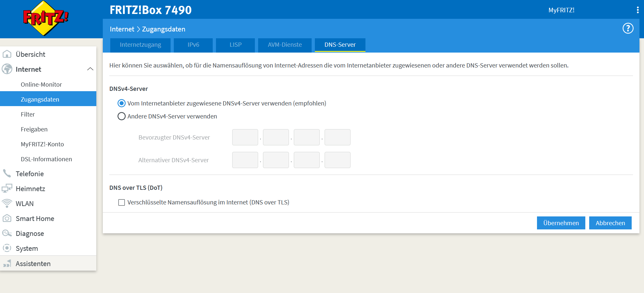Open Freigaben menu entry
The height and width of the screenshot is (293, 644).
coord(48,129)
